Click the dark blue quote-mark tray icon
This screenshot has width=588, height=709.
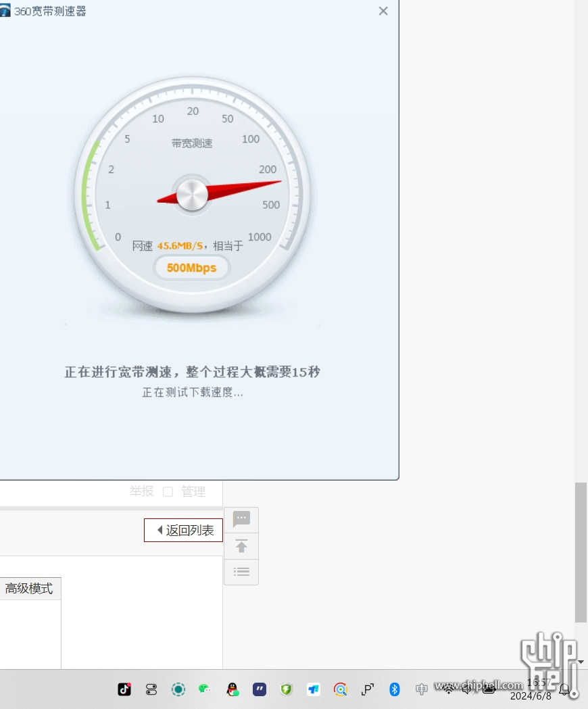click(x=259, y=689)
